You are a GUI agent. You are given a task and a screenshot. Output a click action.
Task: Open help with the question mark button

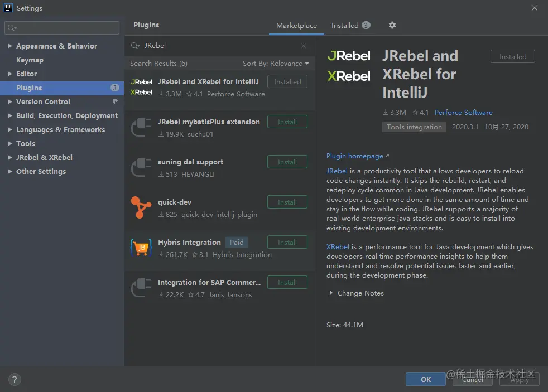click(15, 379)
